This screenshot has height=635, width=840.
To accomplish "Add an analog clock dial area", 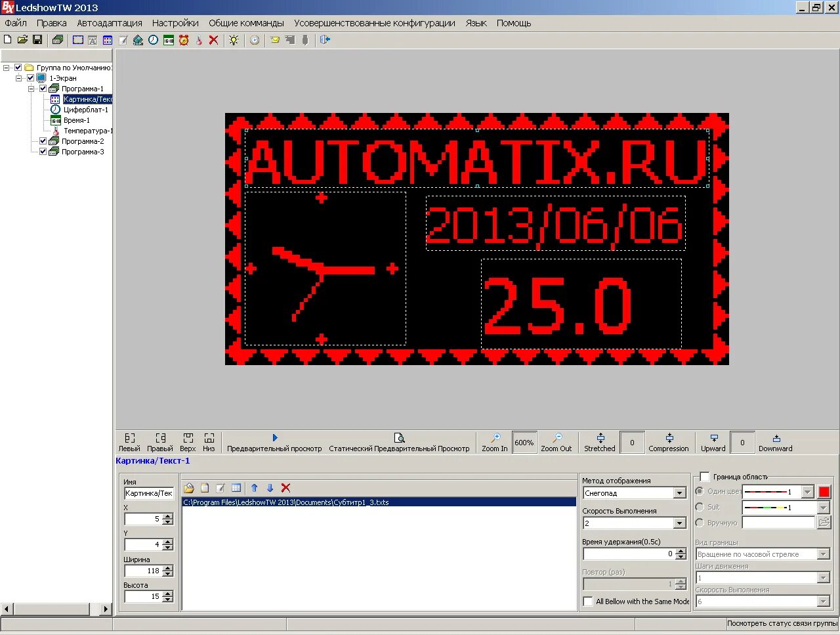I will [153, 40].
